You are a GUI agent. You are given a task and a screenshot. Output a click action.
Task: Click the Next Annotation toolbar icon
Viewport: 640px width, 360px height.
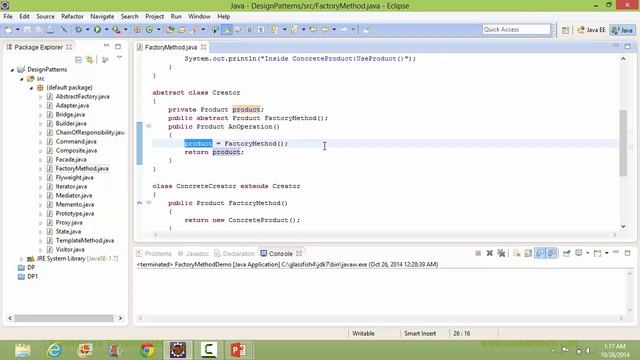coord(274,29)
